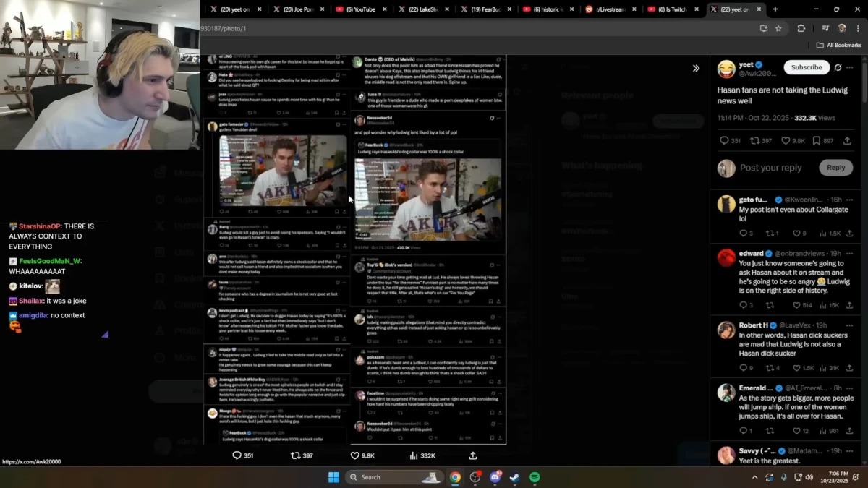Open the volume control in system tray
Image resolution: width=868 pixels, height=488 pixels.
(x=810, y=477)
